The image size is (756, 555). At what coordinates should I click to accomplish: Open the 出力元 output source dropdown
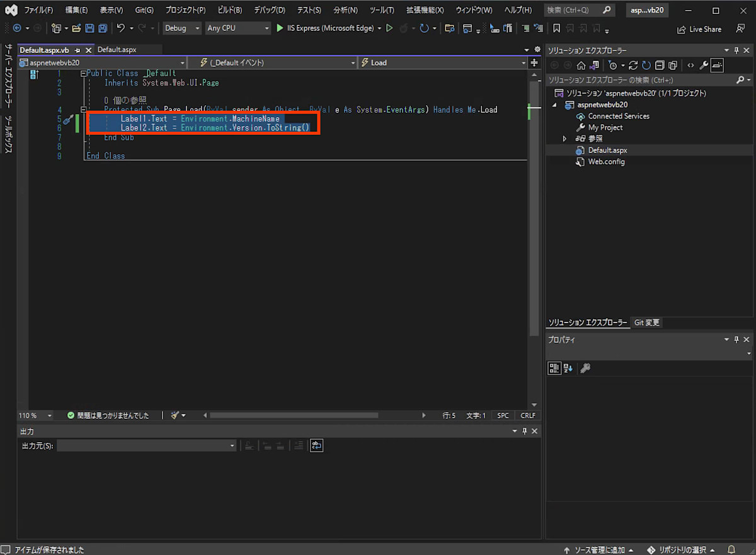coord(146,445)
